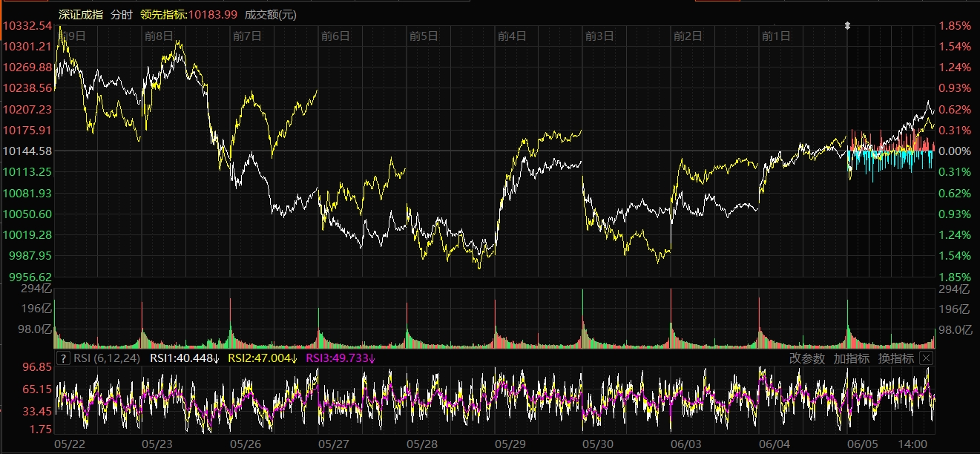Open the RSI (6,12,24) indicator name
The height and width of the screenshot is (454, 980).
[x=107, y=358]
